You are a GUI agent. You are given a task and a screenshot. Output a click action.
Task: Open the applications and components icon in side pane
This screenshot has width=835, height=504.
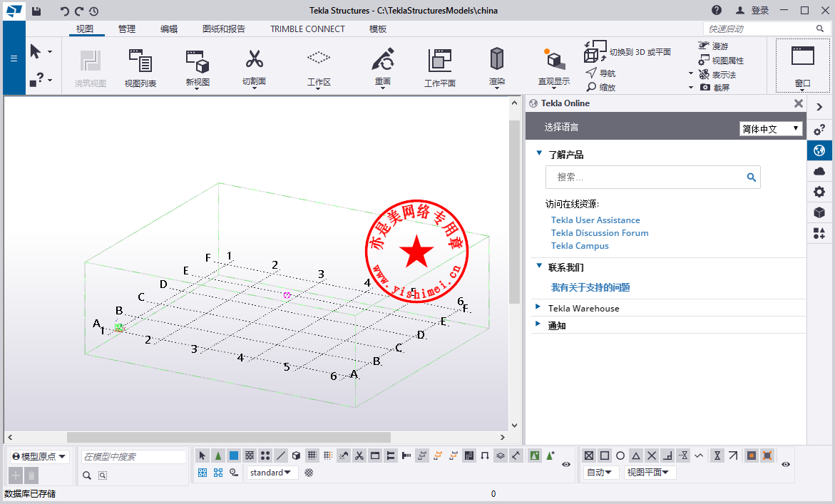pyautogui.click(x=819, y=233)
